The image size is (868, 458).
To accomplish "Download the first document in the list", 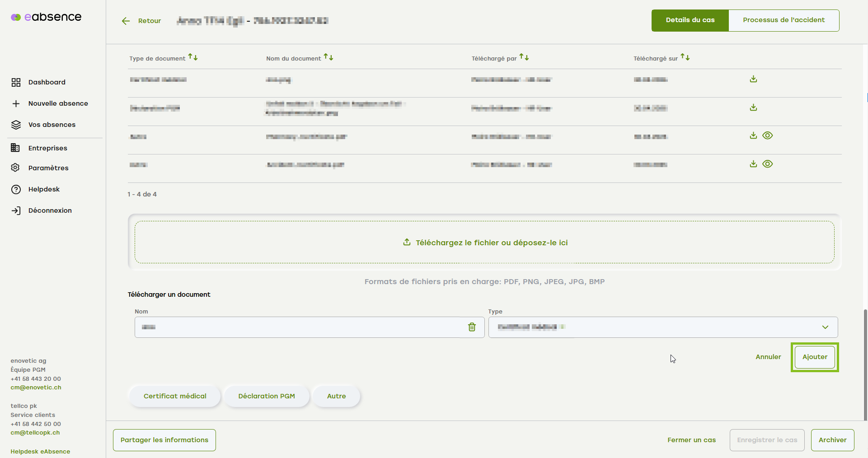I will pos(753,79).
